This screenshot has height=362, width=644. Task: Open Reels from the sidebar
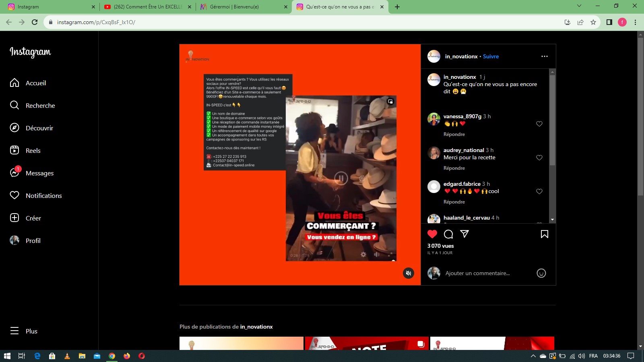coord(14,150)
